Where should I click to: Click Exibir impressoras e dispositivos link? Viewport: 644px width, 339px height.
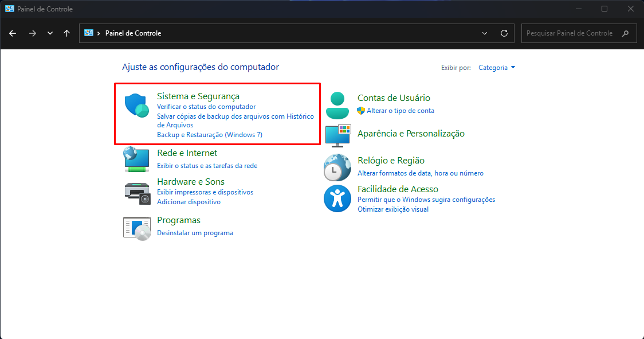205,192
